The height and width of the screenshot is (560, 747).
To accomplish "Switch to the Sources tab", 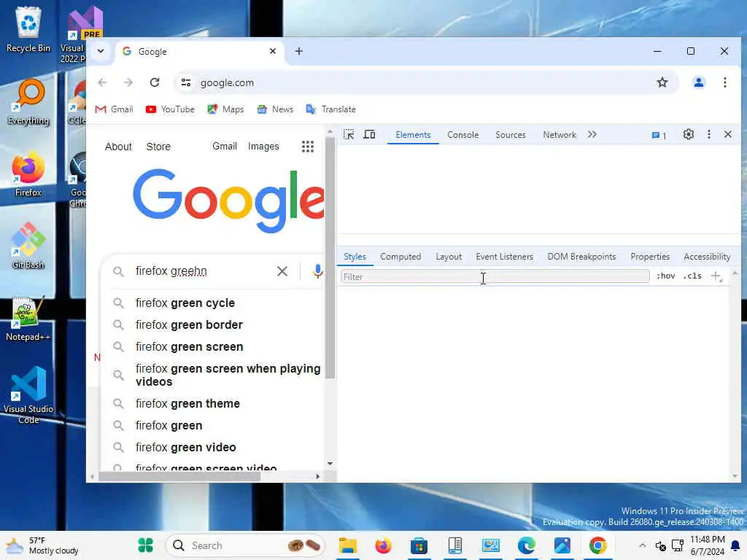I will [510, 135].
